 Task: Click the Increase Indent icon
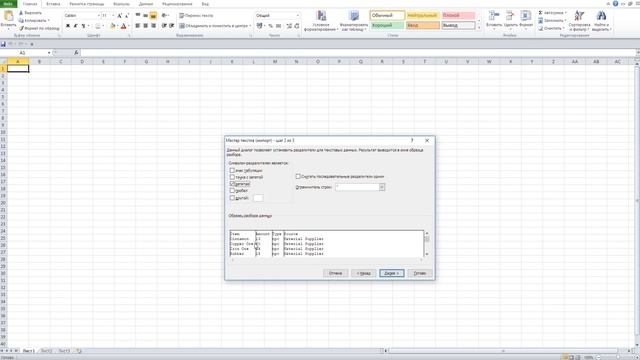pos(172,26)
